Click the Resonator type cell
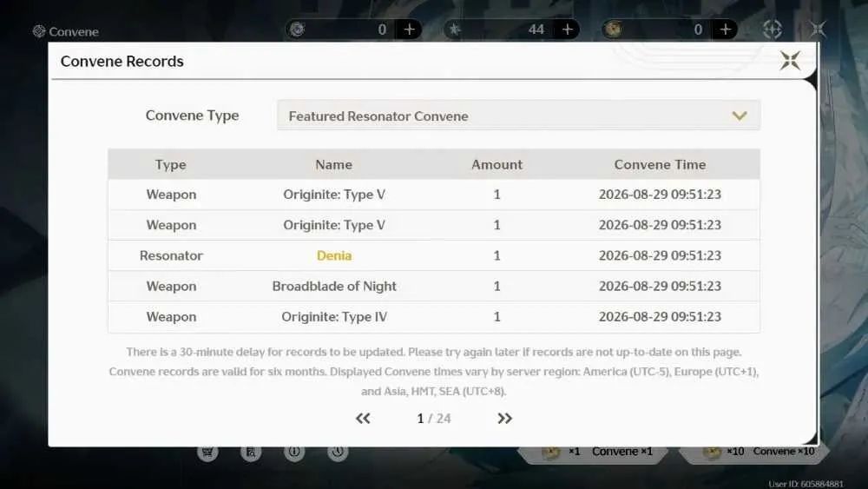 (171, 255)
